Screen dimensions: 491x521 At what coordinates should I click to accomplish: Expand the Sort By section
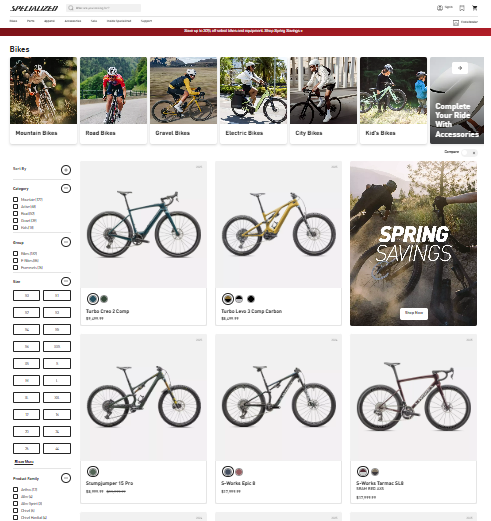(66, 170)
